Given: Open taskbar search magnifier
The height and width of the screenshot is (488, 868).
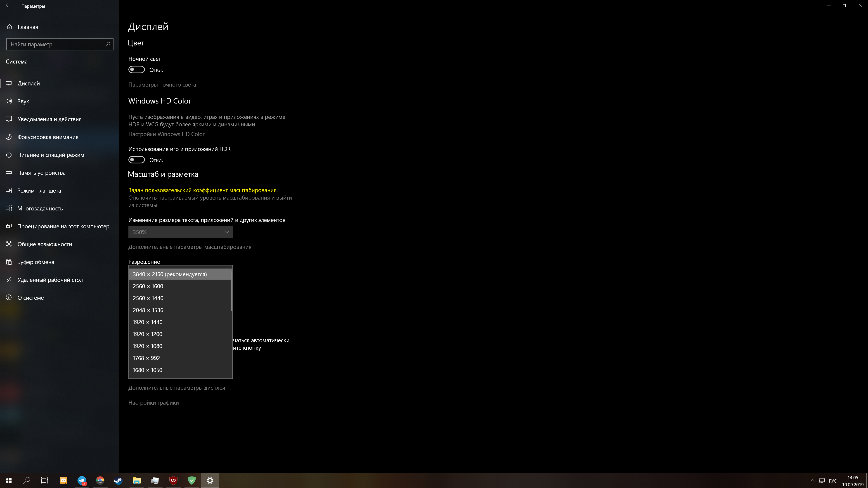Looking at the screenshot, I should 27,481.
